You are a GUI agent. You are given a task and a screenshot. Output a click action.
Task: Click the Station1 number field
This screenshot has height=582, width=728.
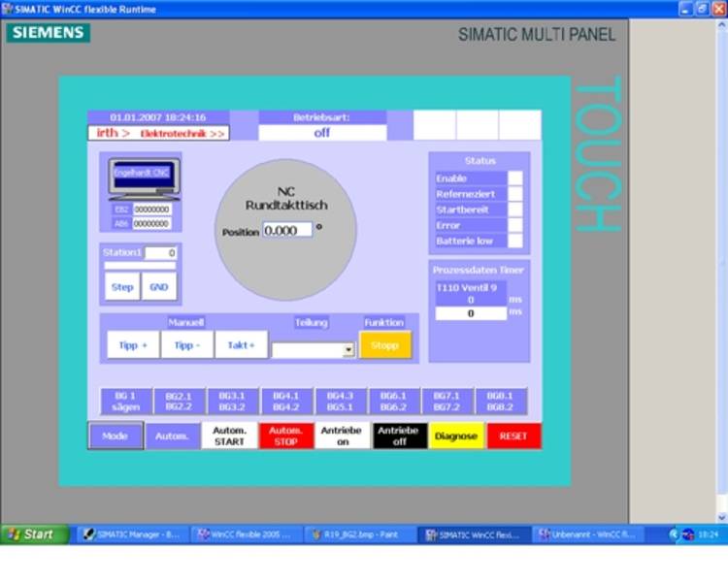160,253
